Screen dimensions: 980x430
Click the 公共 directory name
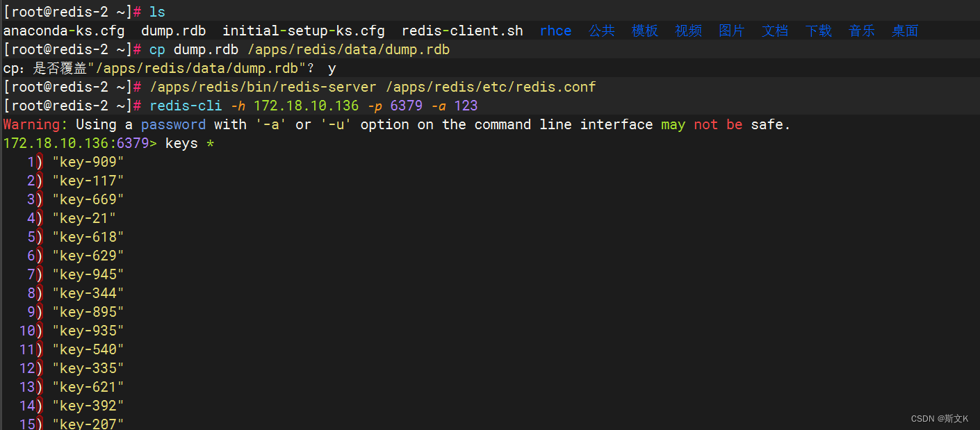coord(602,31)
